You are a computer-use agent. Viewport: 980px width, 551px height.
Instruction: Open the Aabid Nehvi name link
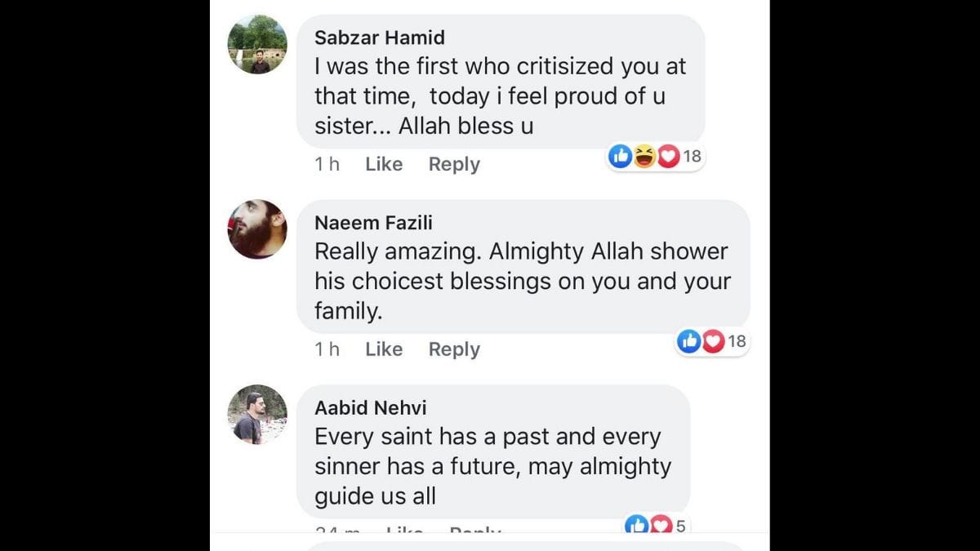tap(371, 407)
